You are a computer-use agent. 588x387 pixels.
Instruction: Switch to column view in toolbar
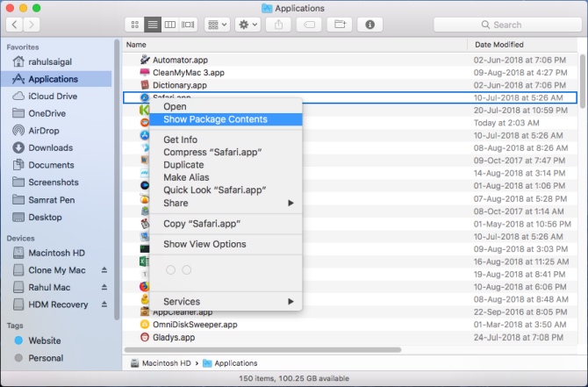pos(170,25)
